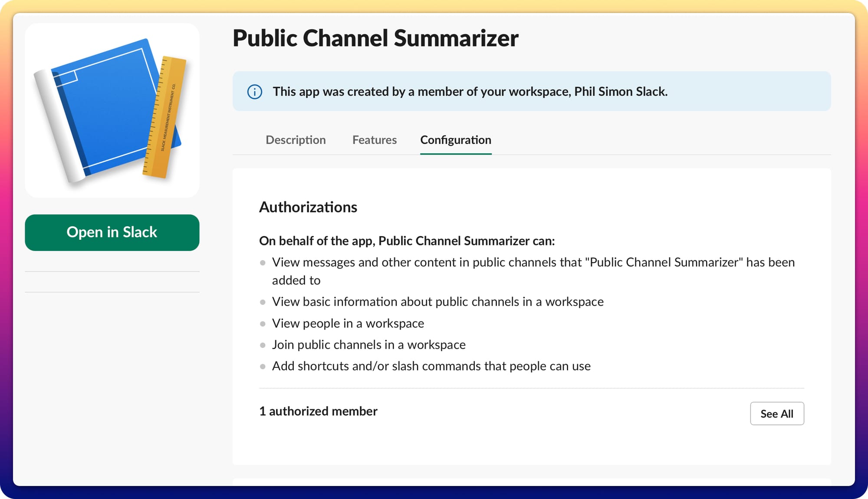Select the Configuration tab
Image resolution: width=868 pixels, height=499 pixels.
(456, 140)
